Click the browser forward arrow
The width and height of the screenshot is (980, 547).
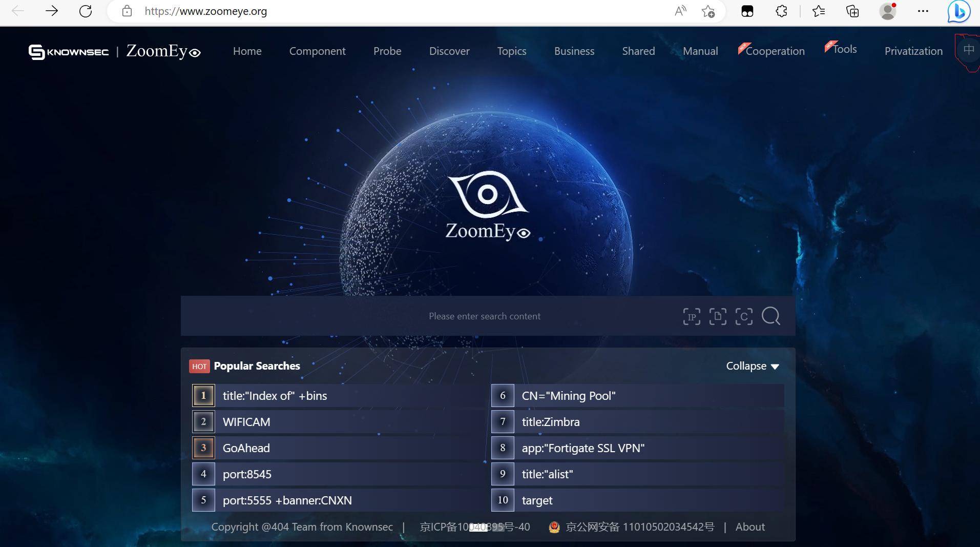point(52,11)
